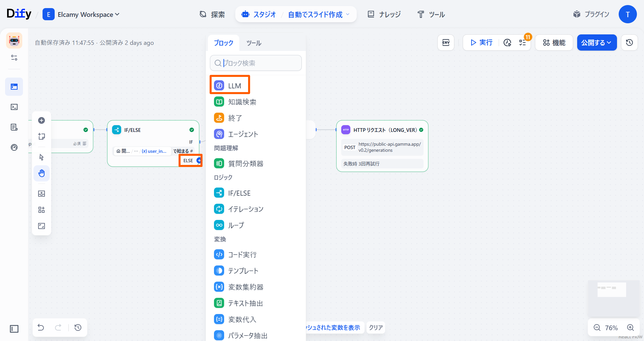Click the ENV environment variables icon
This screenshot has height=341, width=644.
pos(446,42)
